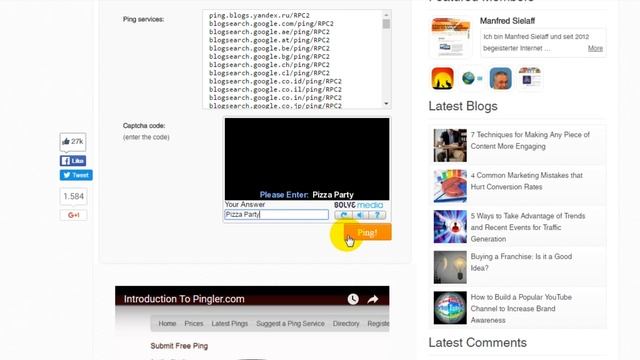Click the Manfred Sielaff name
Viewport: 640px width, 360px height.
[x=507, y=21]
